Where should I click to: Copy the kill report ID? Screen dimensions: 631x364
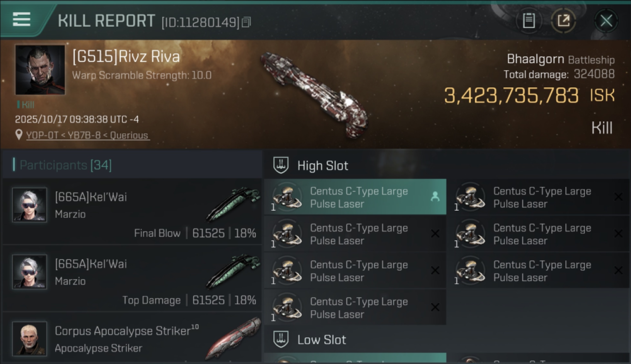[246, 22]
